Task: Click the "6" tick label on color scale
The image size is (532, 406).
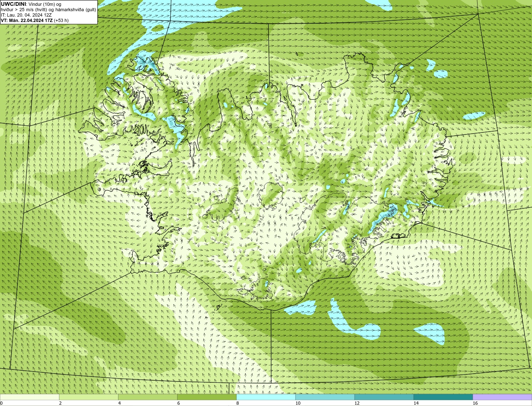Action: [178, 403]
